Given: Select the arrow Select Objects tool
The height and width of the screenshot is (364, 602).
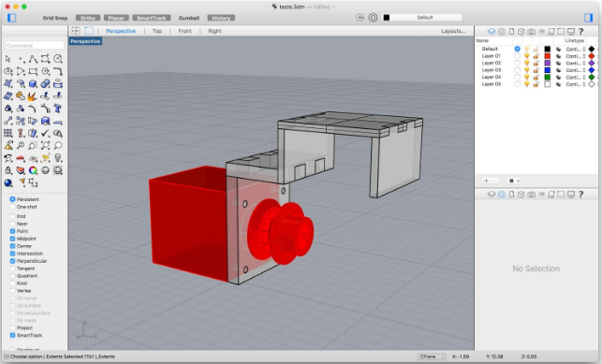Looking at the screenshot, I should [x=8, y=59].
